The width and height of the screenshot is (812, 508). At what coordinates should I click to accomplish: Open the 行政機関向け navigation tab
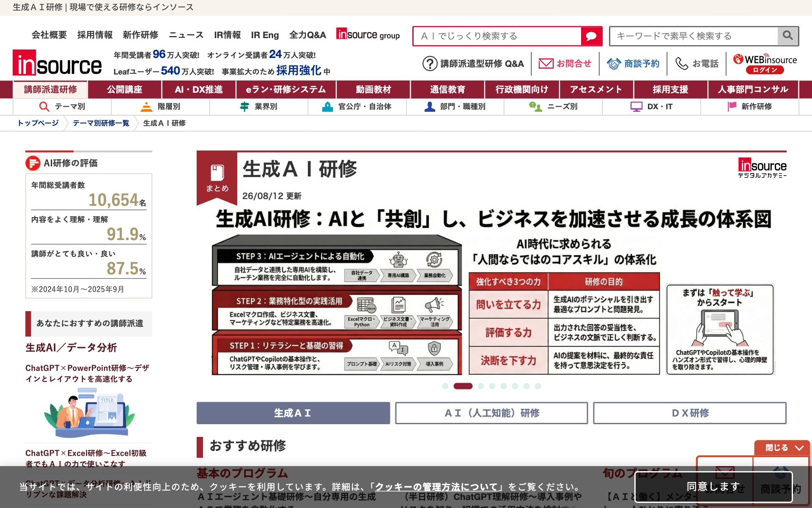pyautogui.click(x=522, y=89)
